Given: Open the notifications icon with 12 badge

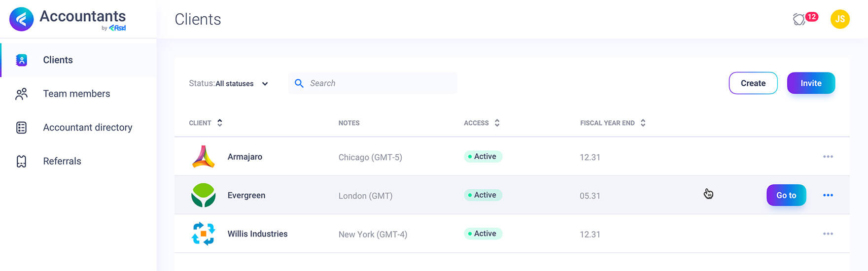Looking at the screenshot, I should (x=799, y=19).
